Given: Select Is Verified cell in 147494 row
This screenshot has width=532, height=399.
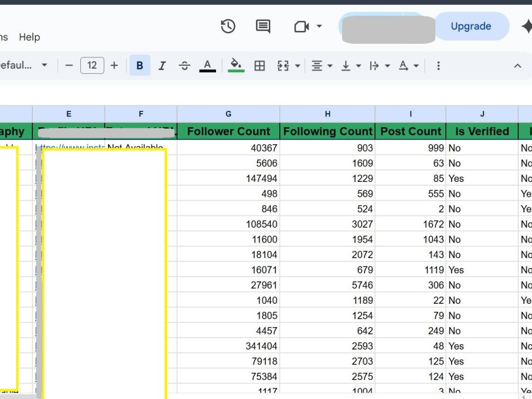Looking at the screenshot, I should pyautogui.click(x=482, y=178).
